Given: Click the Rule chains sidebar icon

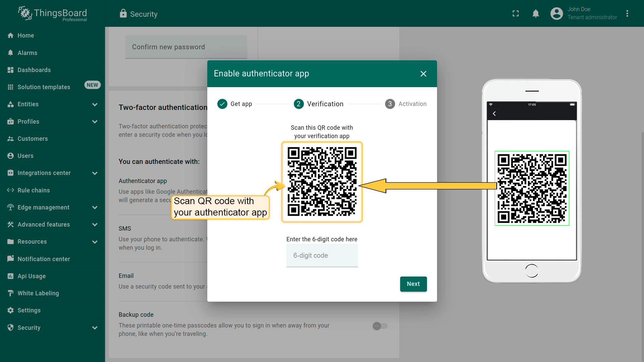Looking at the screenshot, I should point(10,190).
